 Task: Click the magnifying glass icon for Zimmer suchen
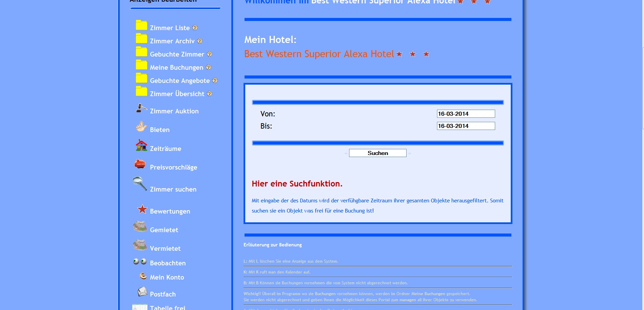[x=140, y=183]
